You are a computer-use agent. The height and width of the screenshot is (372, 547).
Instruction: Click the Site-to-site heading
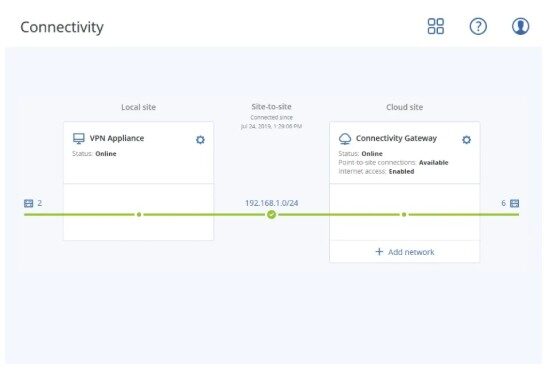[x=271, y=107]
